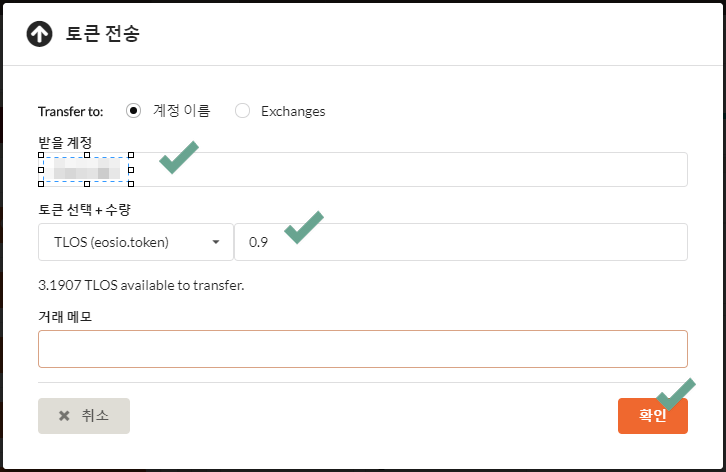Click the blurred account name selection box
726x472 pixels.
tap(87, 170)
